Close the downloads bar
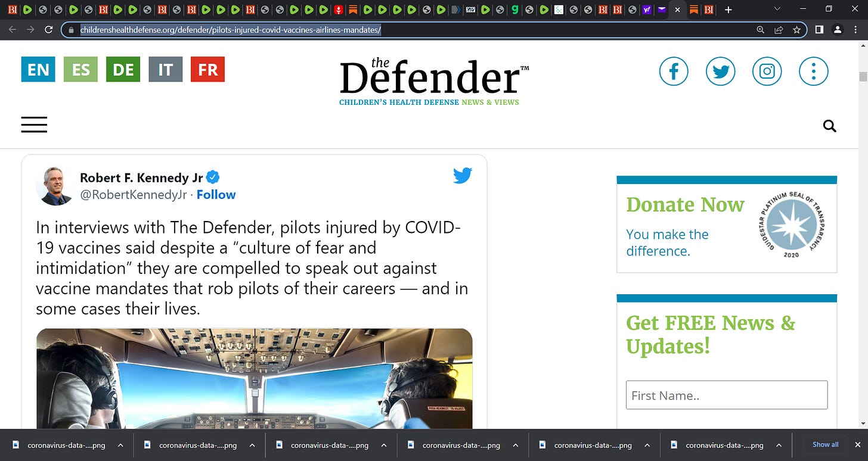Image resolution: width=868 pixels, height=461 pixels. tap(858, 445)
